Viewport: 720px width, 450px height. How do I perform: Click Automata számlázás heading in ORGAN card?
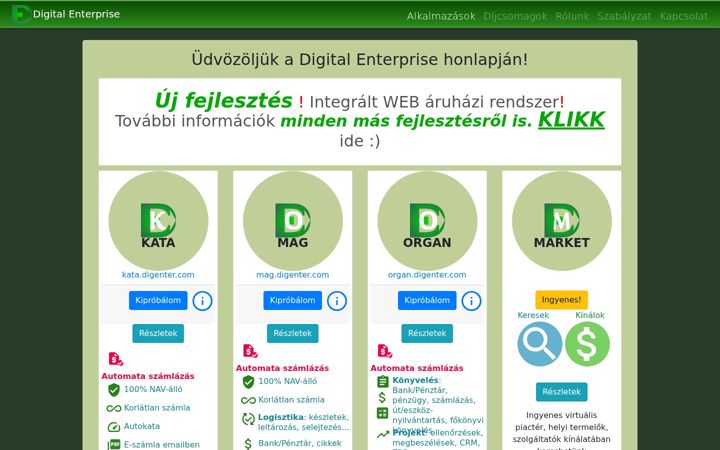(417, 368)
